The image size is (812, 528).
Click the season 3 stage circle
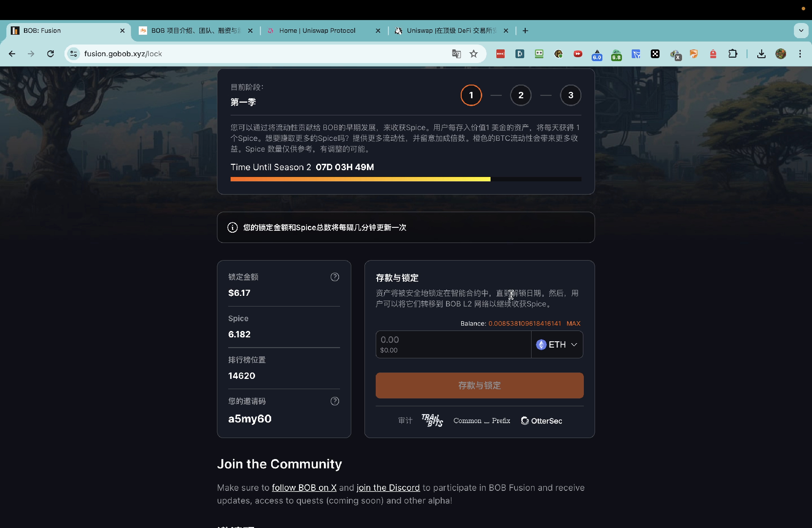click(571, 95)
